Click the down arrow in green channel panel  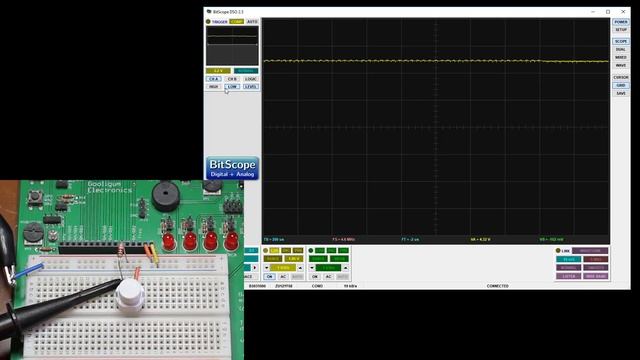coord(312,268)
